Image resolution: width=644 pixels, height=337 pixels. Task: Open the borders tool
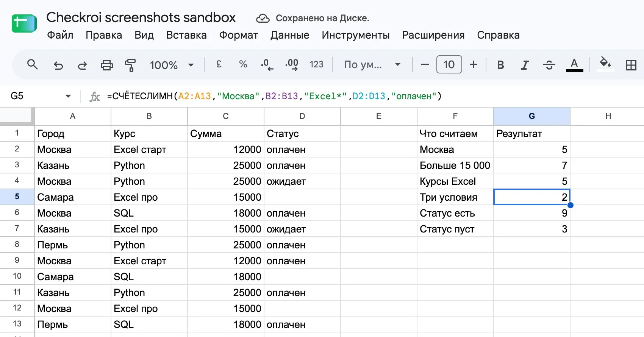pos(631,65)
